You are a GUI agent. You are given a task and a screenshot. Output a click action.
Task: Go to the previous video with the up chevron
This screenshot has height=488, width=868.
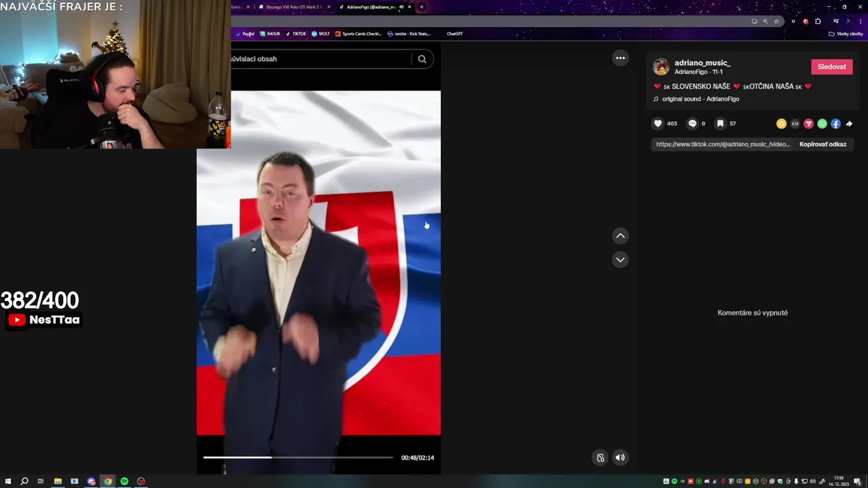point(620,236)
